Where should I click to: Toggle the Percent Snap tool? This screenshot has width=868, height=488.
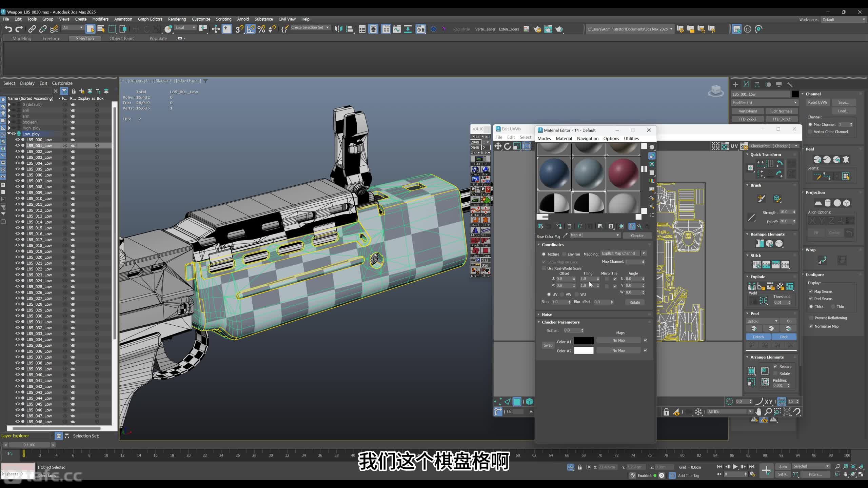pyautogui.click(x=261, y=29)
